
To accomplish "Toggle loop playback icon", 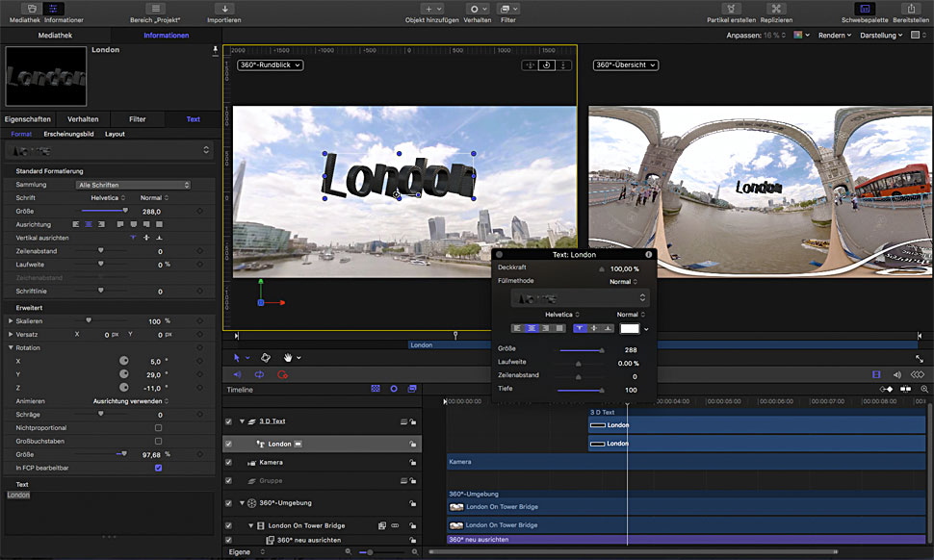I will (x=260, y=375).
